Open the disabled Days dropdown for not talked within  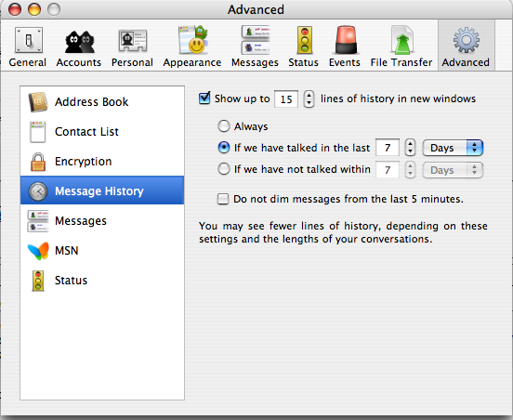pos(453,170)
